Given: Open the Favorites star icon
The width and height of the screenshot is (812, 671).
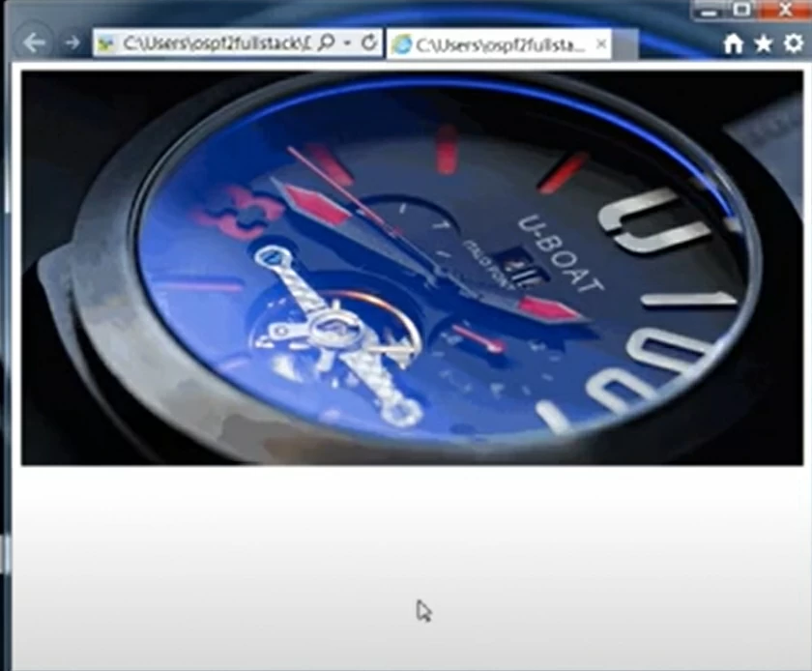Looking at the screenshot, I should [763, 43].
